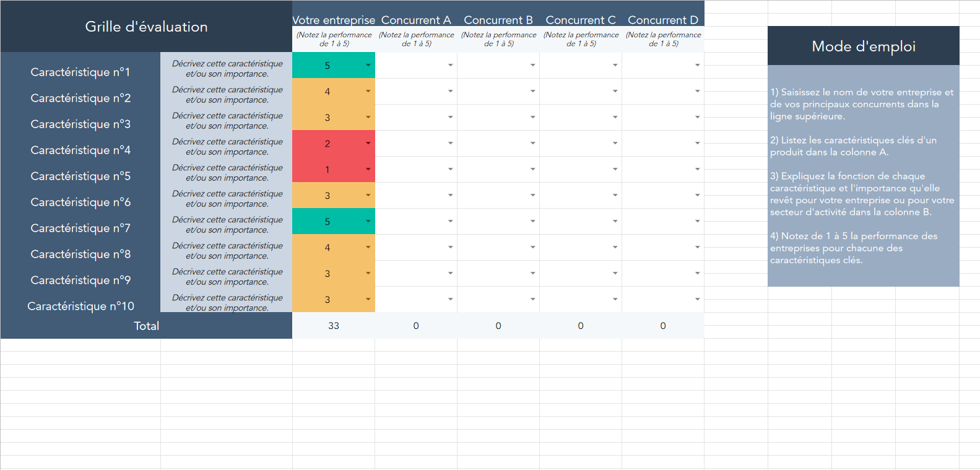
Task: Click the total cell showing 33
Action: (334, 326)
